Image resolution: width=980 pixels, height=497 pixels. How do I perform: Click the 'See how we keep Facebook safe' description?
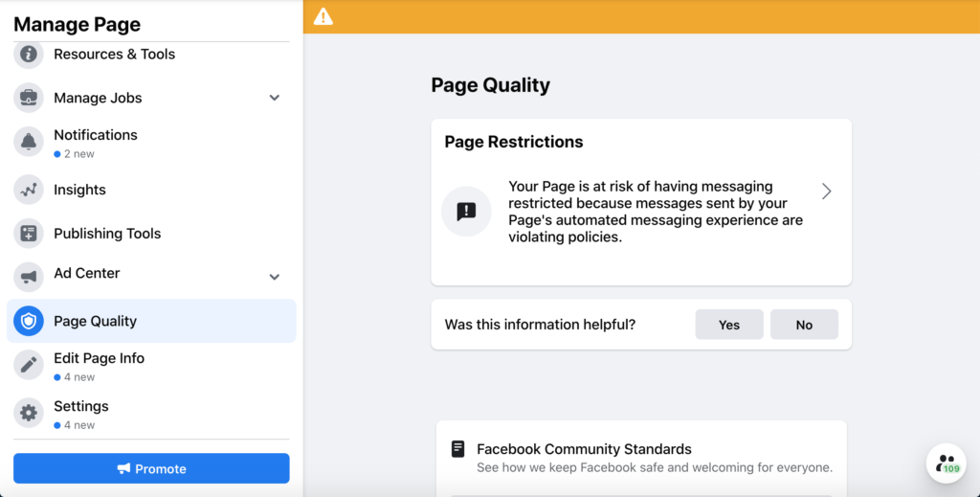point(655,467)
